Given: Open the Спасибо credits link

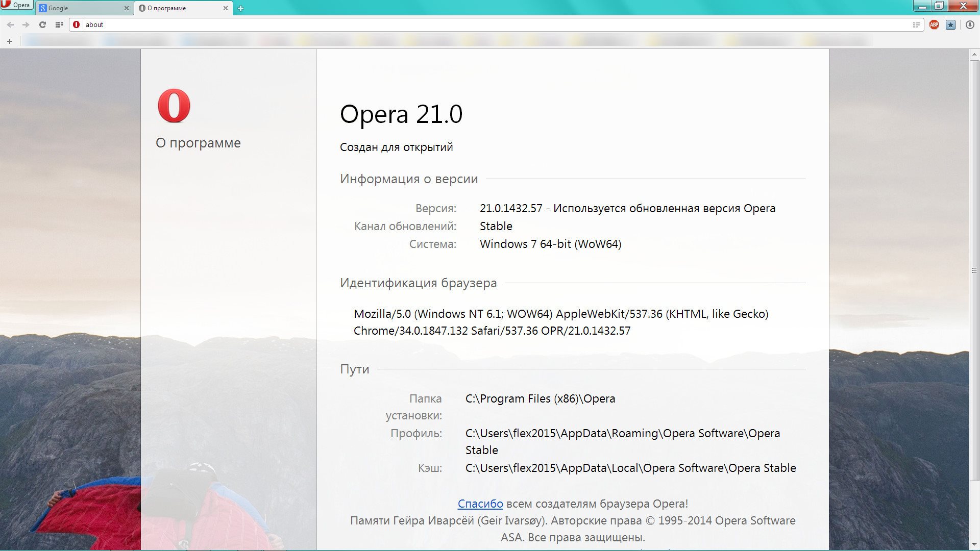Looking at the screenshot, I should coord(480,504).
